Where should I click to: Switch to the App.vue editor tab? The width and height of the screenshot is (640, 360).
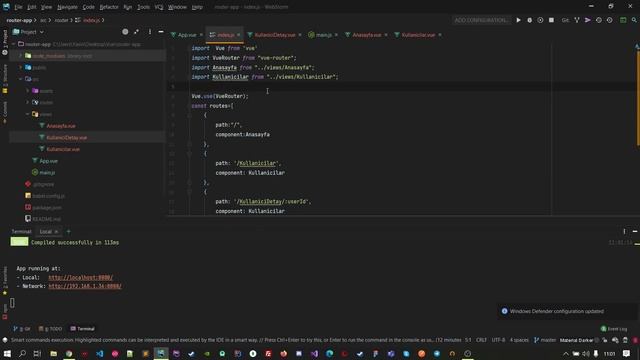click(x=187, y=35)
